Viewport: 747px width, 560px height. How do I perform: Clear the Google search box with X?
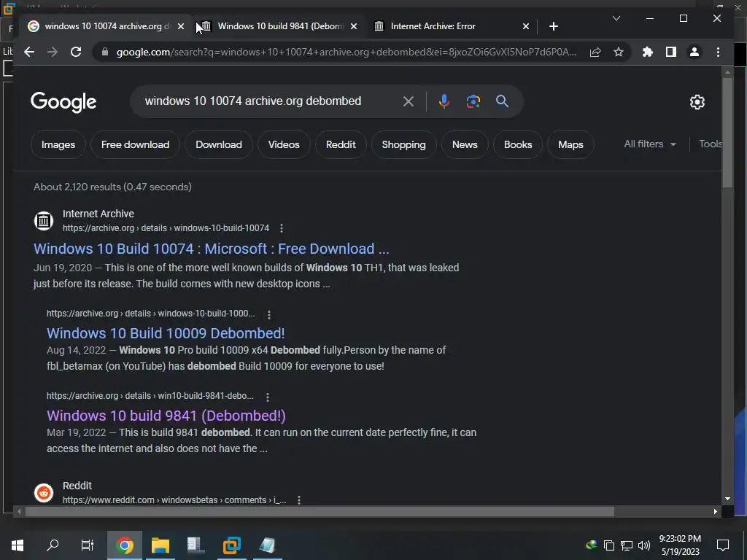(409, 101)
